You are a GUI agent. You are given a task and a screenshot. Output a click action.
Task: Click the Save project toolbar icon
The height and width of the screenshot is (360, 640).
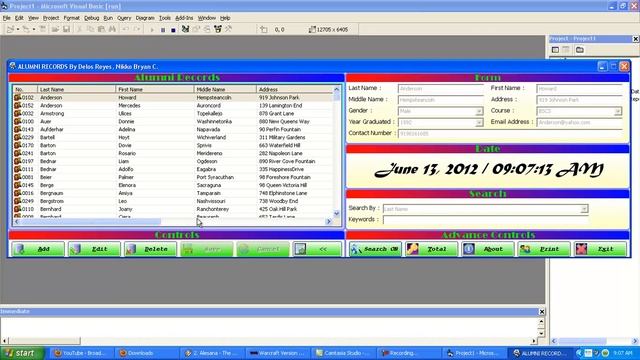(x=66, y=29)
